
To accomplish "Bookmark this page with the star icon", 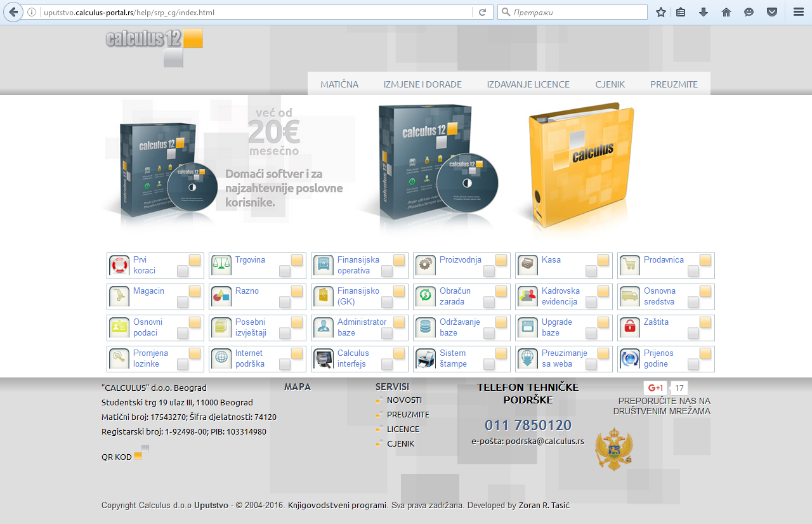I will click(x=661, y=12).
